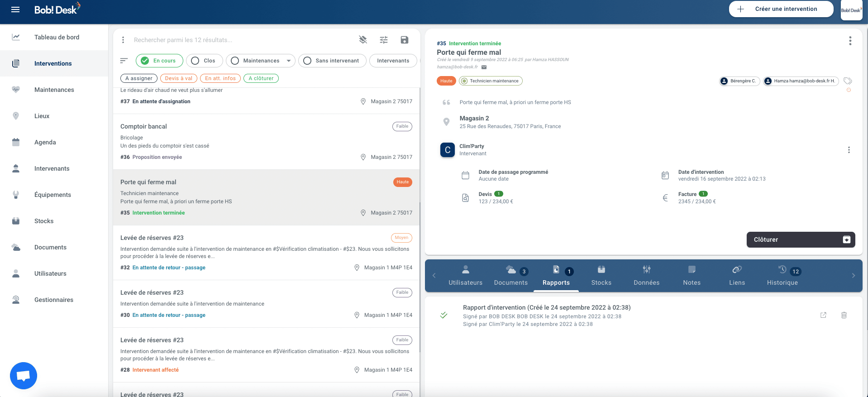Viewport: 868px width, 397px height.
Task: Clear filters with the crossed-out filter icon
Action: pyautogui.click(x=363, y=40)
